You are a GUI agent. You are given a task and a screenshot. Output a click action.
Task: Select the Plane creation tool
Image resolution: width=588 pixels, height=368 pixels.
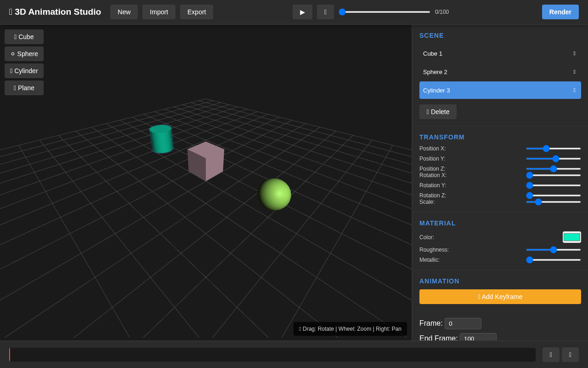[x=23, y=88]
